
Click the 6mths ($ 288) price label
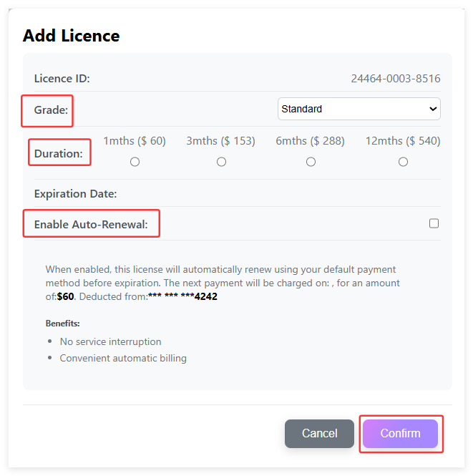click(310, 141)
